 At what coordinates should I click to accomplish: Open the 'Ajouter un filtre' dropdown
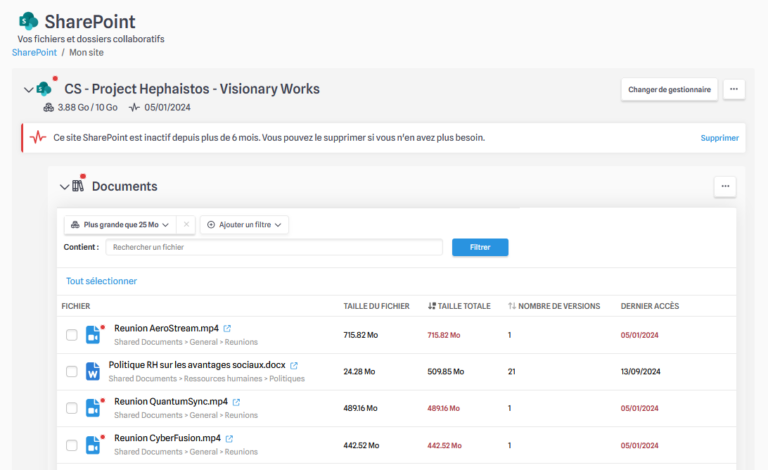(244, 225)
